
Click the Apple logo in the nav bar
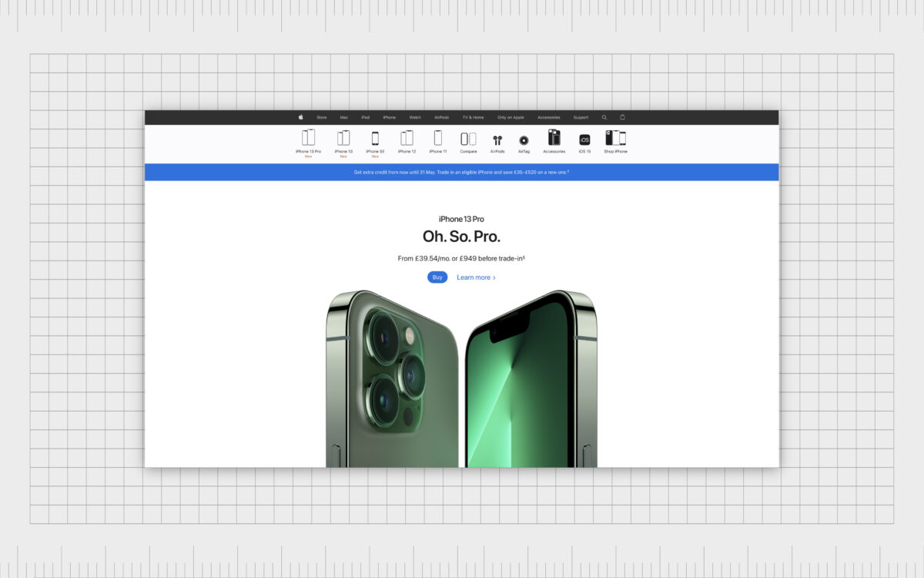301,117
